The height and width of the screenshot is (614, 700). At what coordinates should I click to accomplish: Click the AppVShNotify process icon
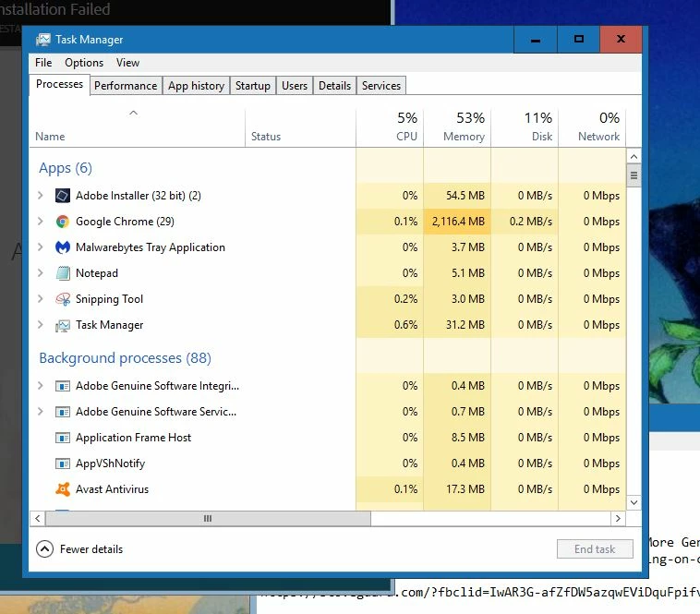63,464
